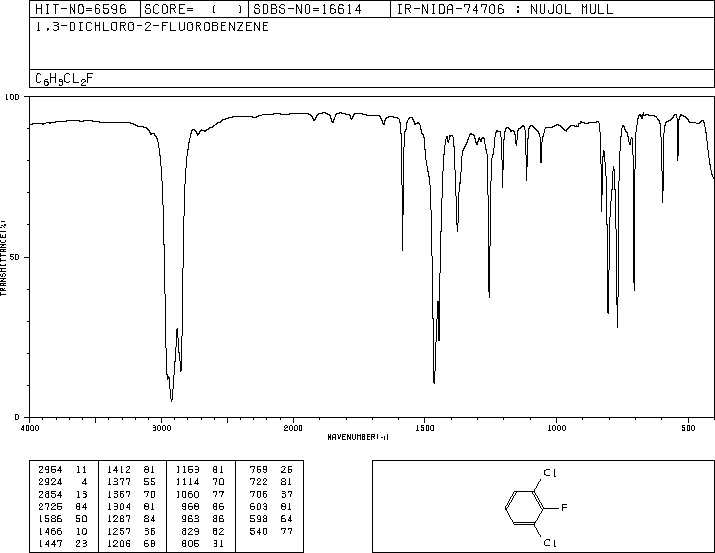Click the WAVENUMBER axis title

(x=358, y=437)
